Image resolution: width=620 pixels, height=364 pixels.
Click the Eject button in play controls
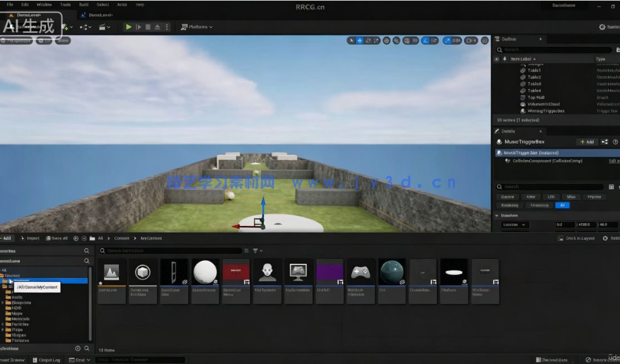157,27
